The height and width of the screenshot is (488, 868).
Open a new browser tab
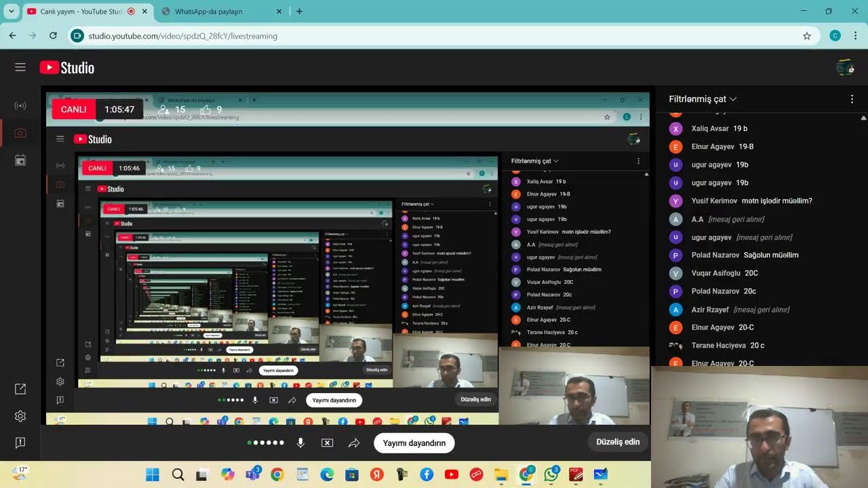[300, 12]
